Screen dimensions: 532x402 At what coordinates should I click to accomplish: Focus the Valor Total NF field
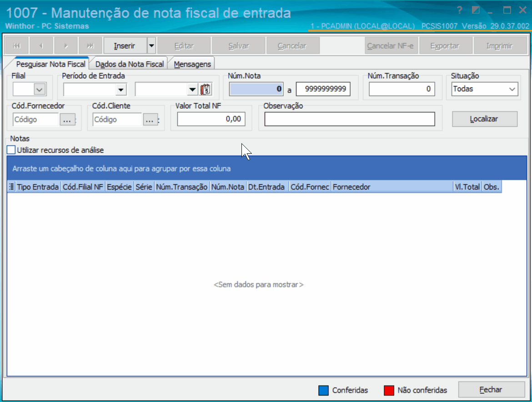(x=211, y=119)
